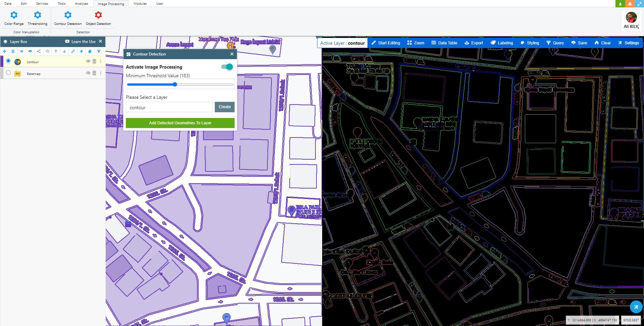Open the Edit ribbon tab

(x=23, y=3)
